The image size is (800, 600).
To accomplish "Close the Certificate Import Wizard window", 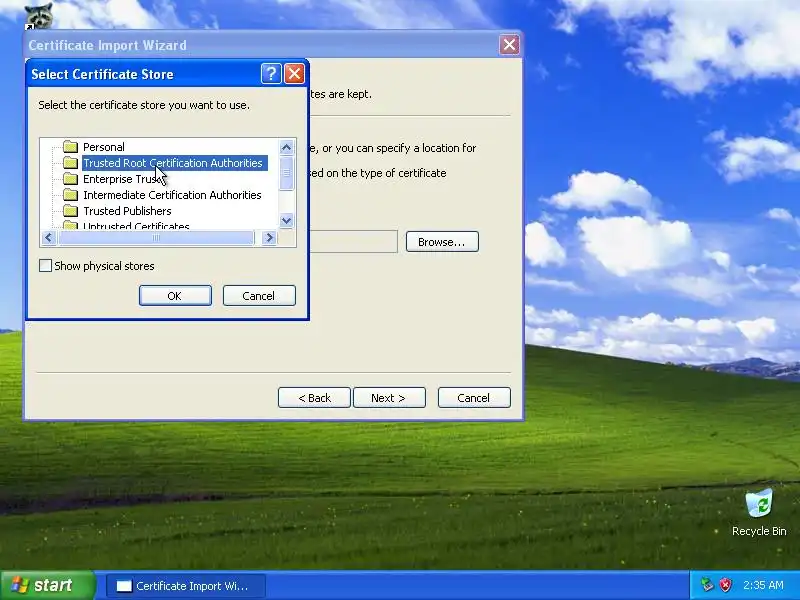I will point(509,45).
